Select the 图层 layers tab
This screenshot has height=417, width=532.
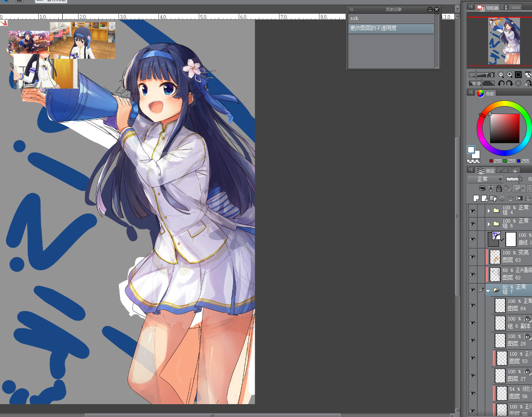click(486, 170)
